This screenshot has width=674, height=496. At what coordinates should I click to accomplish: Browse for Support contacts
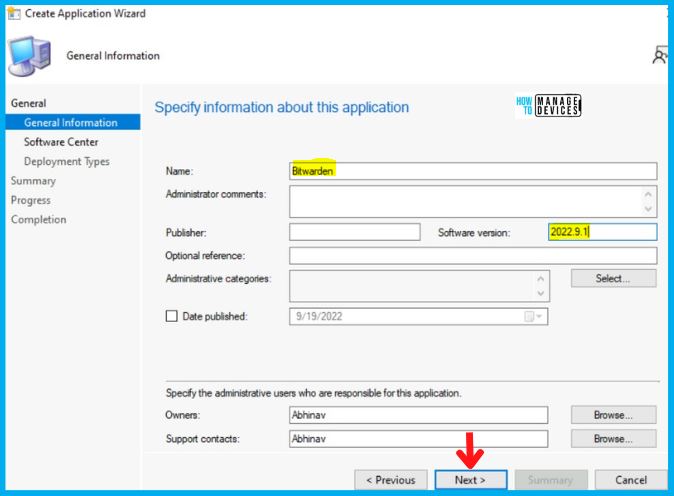[613, 439]
